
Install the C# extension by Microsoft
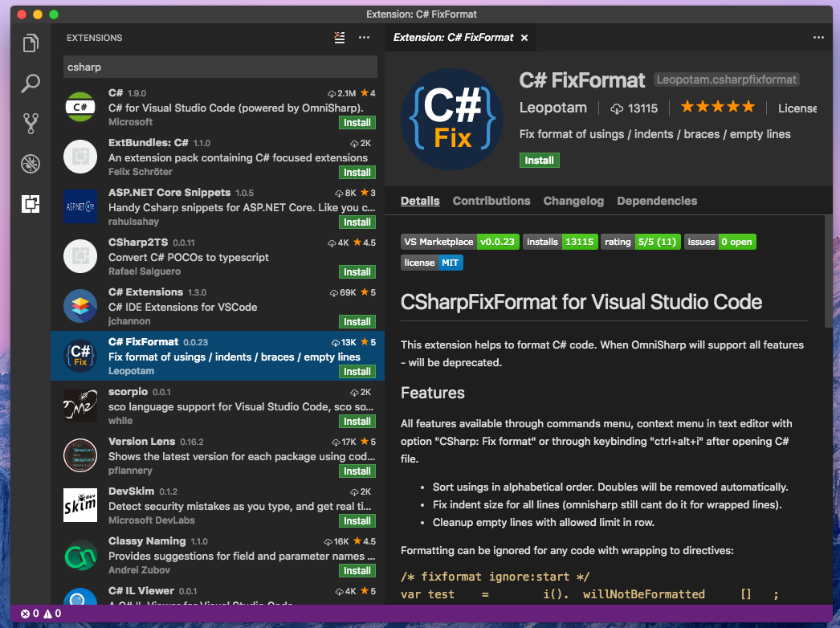[x=357, y=123]
